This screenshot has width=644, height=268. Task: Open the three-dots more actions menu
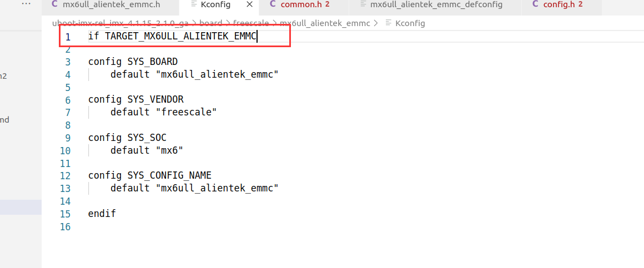26,4
